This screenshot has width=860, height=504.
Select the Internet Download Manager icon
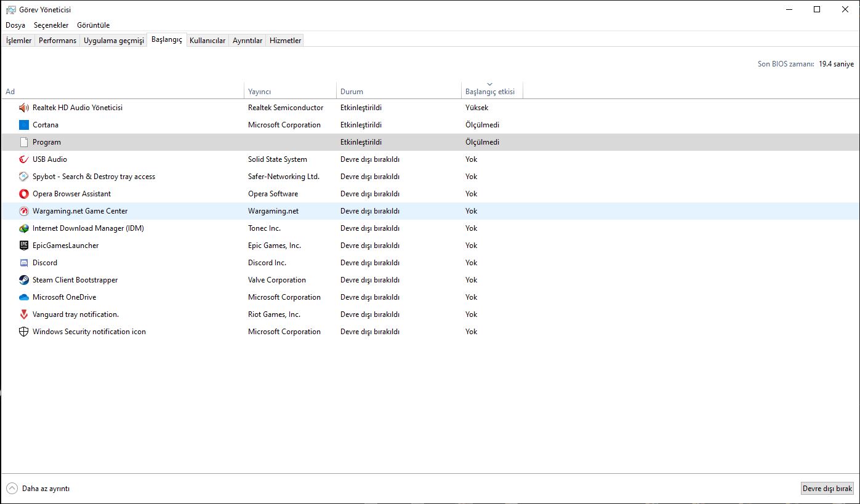click(x=24, y=228)
